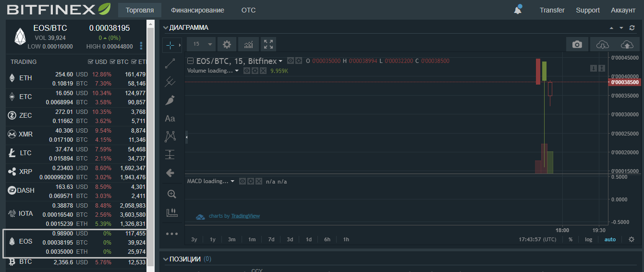The width and height of the screenshot is (644, 272).
Task: Open the 15-minute interval dropdown
Action: (201, 44)
